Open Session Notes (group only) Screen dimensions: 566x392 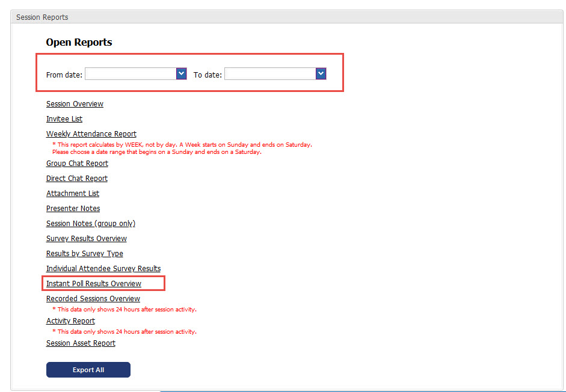(91, 224)
